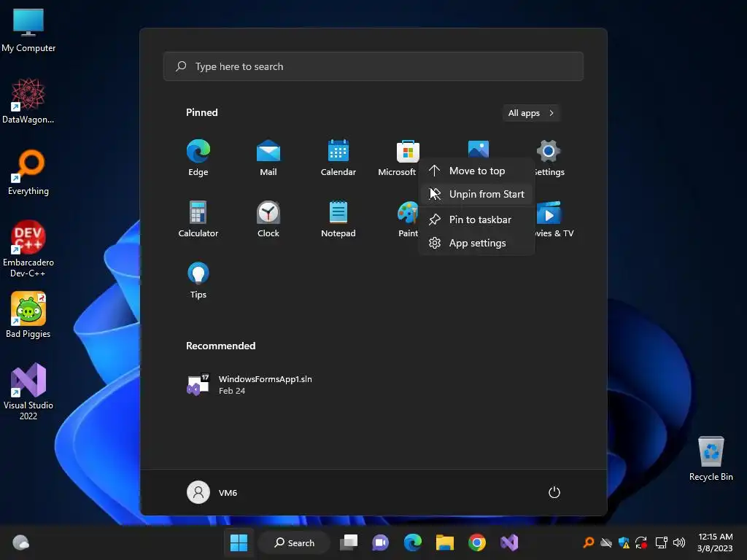Open the Windows Security tray icon
747x560 pixels.
(x=624, y=542)
